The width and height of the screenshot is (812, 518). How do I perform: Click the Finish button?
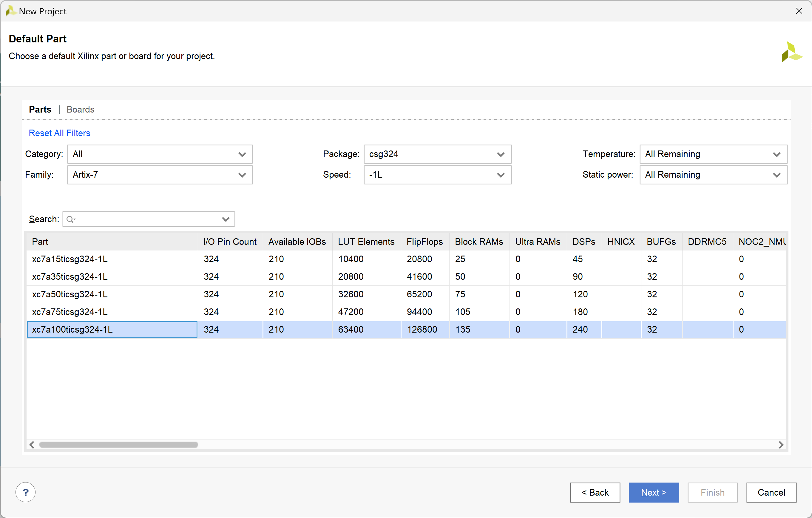pyautogui.click(x=713, y=492)
